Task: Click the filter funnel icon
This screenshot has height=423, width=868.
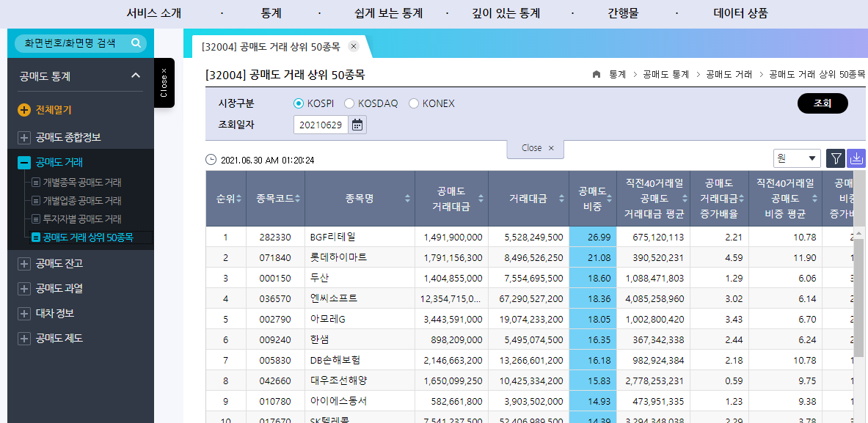Action: click(836, 158)
